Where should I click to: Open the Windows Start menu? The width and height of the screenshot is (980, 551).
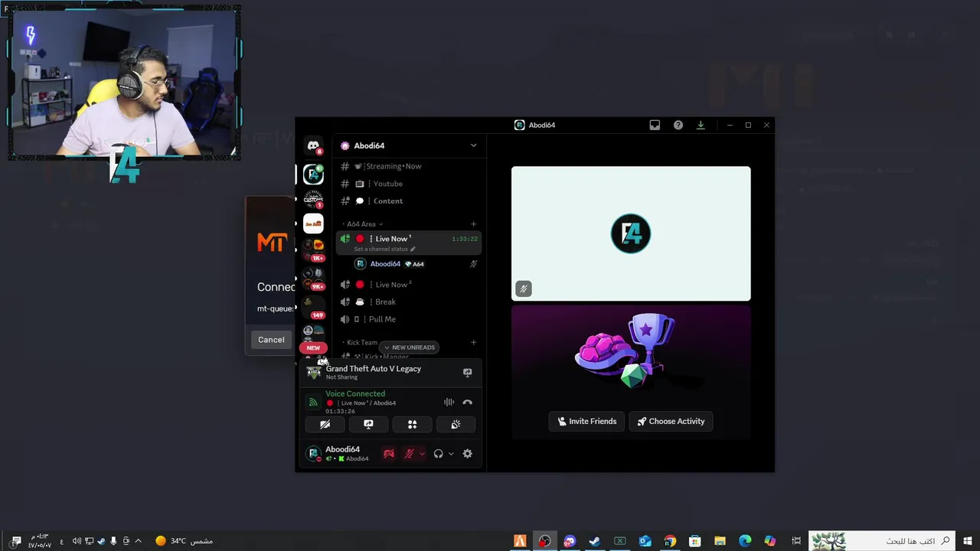click(x=968, y=541)
